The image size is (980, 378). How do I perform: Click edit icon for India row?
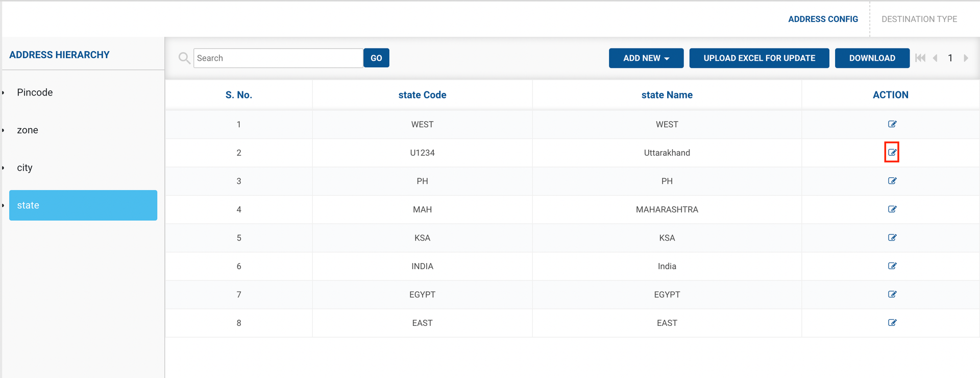[892, 266]
